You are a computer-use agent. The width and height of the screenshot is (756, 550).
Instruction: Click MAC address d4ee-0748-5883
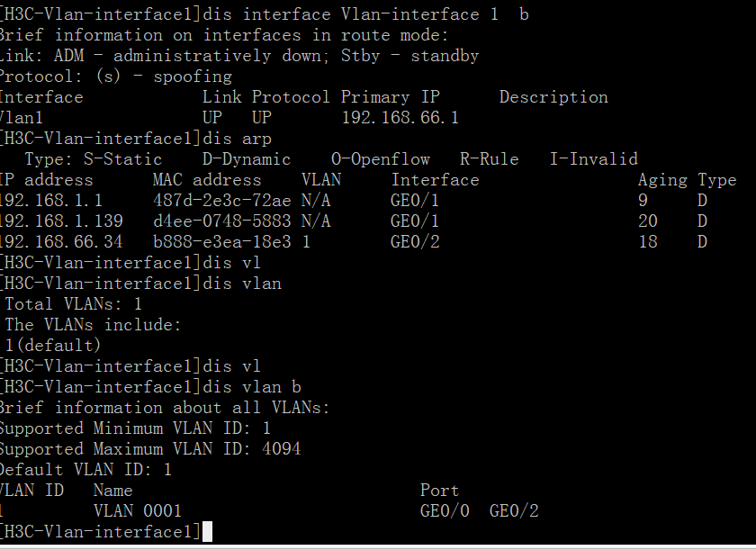221,221
